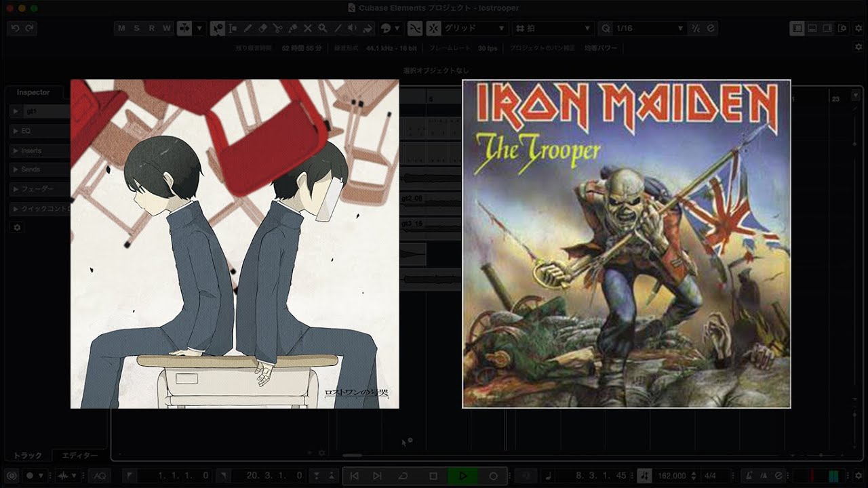Open setup window layout icon
This screenshot has width=868, height=488.
point(842,28)
